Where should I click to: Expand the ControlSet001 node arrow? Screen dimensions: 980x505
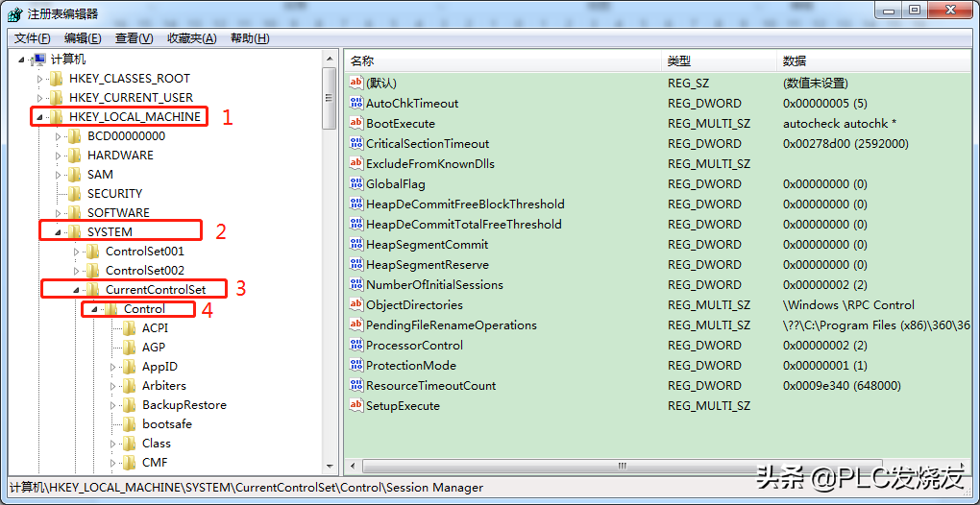pyautogui.click(x=77, y=252)
